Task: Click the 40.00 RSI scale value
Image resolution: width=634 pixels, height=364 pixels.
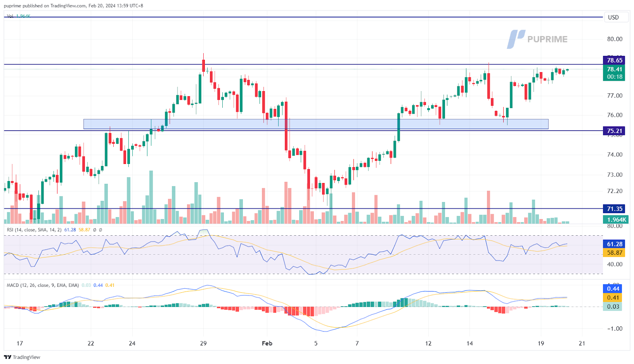Action: point(615,264)
